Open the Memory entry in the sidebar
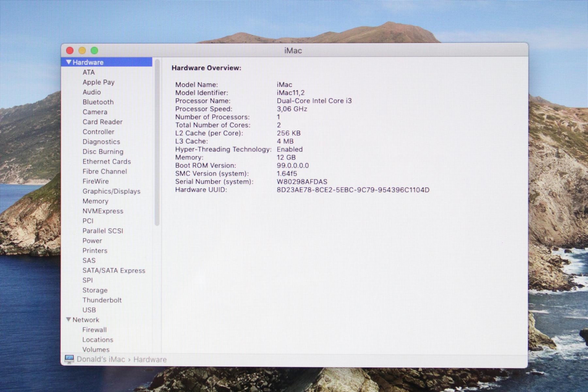The height and width of the screenshot is (392, 588). [x=95, y=201]
